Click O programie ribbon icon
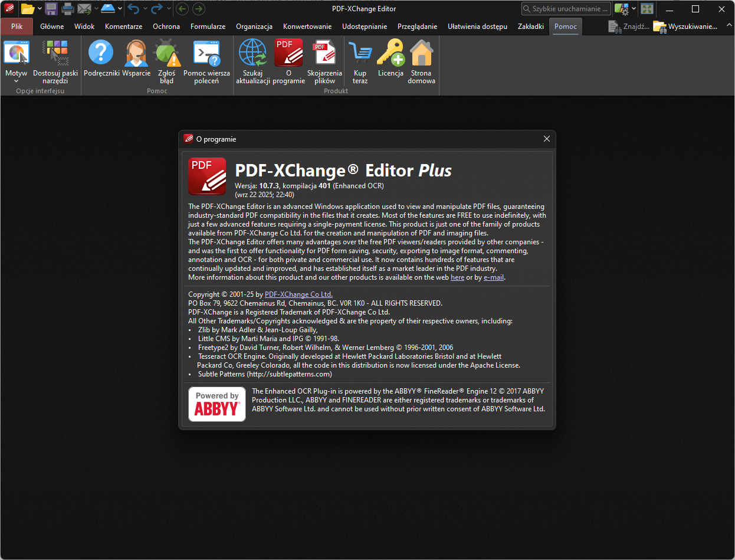The image size is (735, 560). pyautogui.click(x=288, y=53)
